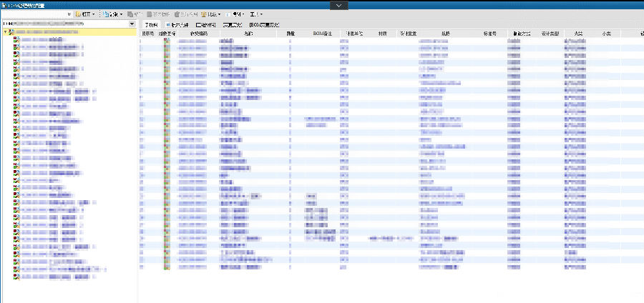Click the 对象类型 column header

[167, 34]
